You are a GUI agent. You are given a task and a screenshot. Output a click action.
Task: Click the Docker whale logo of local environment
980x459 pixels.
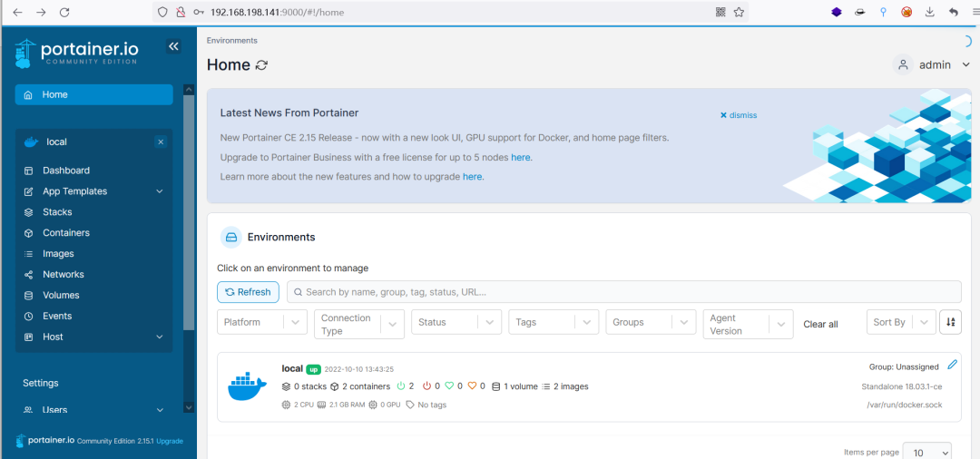pos(247,386)
